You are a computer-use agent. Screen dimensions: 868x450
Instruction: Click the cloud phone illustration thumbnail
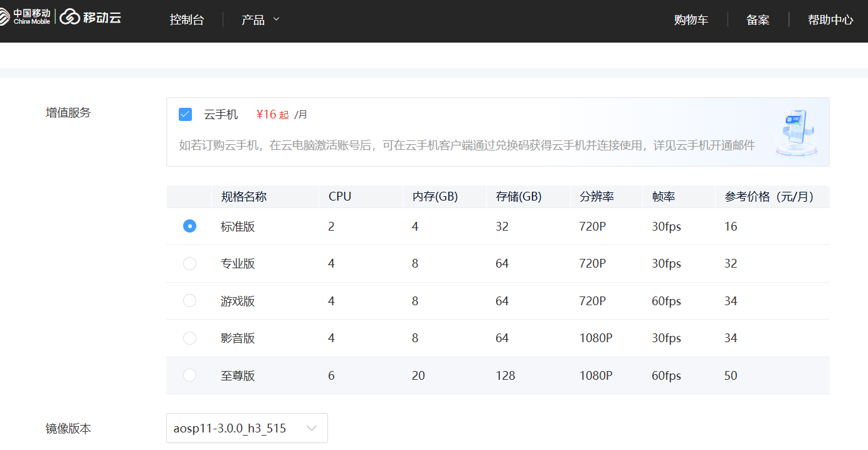[795, 132]
